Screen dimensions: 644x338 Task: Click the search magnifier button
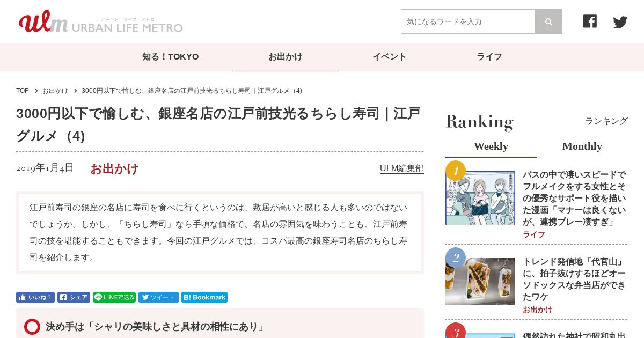pos(548,21)
